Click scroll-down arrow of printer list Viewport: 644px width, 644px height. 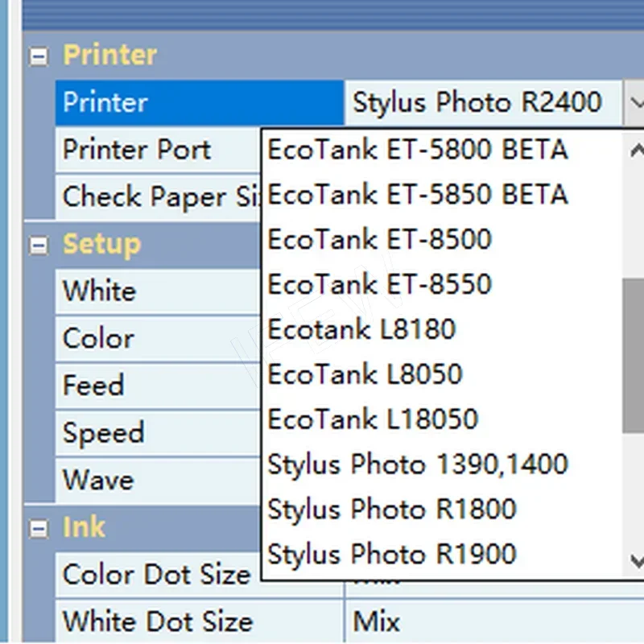[636, 561]
